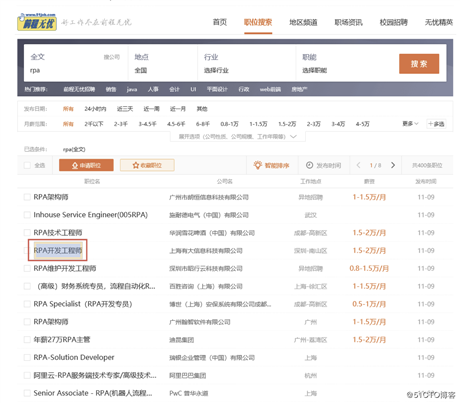
Task: Expand the 展开选项 filter panel
Action: [238, 137]
